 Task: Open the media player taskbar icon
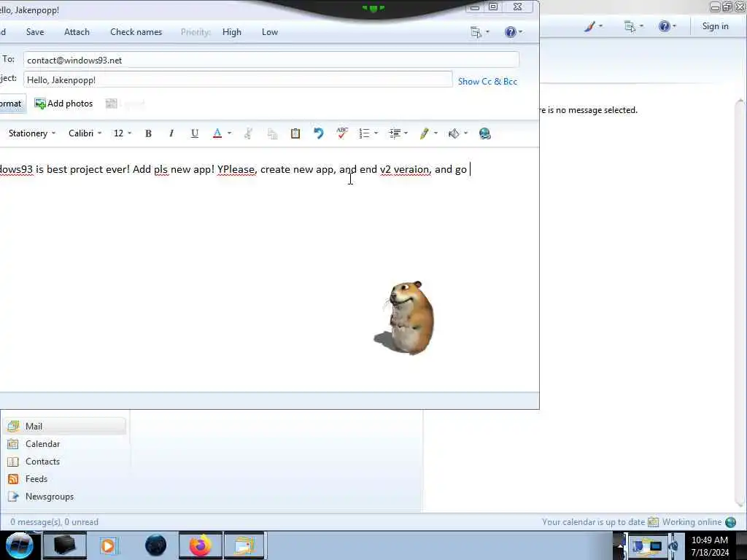pos(108,545)
